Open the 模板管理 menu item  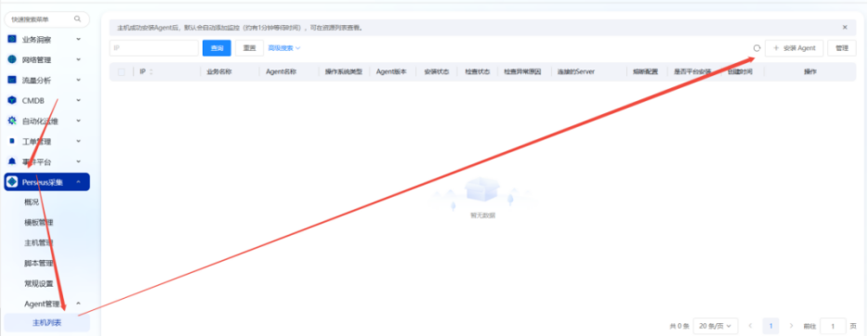[39, 223]
